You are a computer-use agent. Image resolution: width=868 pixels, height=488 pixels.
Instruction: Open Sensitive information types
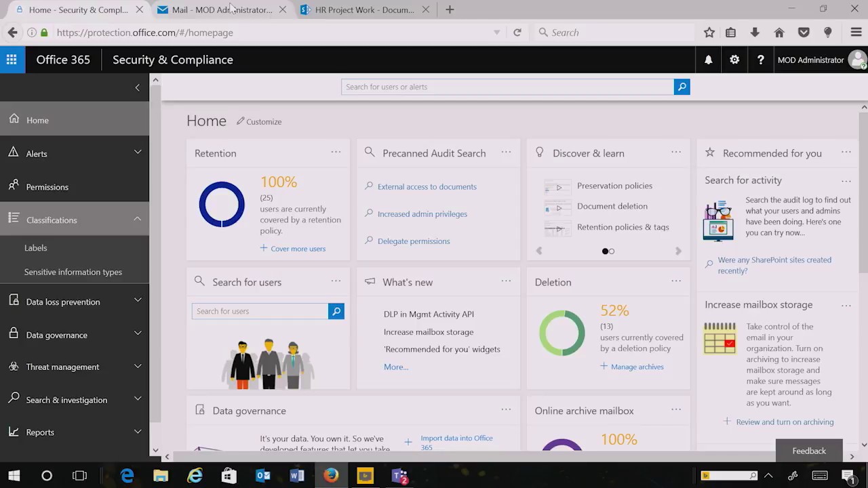(73, 272)
